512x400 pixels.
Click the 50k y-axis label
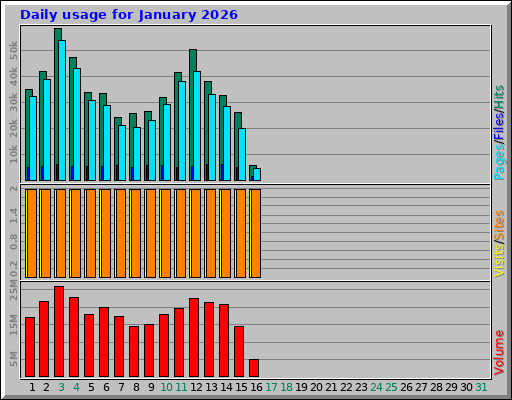pos(13,50)
